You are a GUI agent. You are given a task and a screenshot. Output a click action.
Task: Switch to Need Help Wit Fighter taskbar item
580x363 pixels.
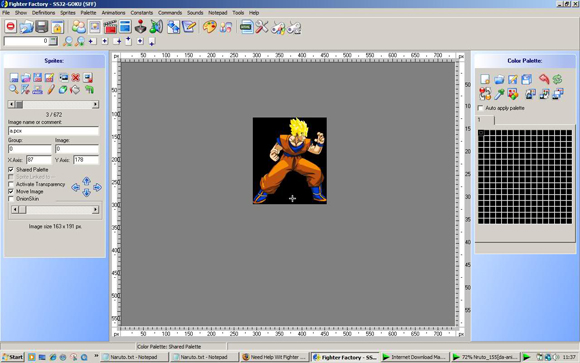tap(274, 357)
